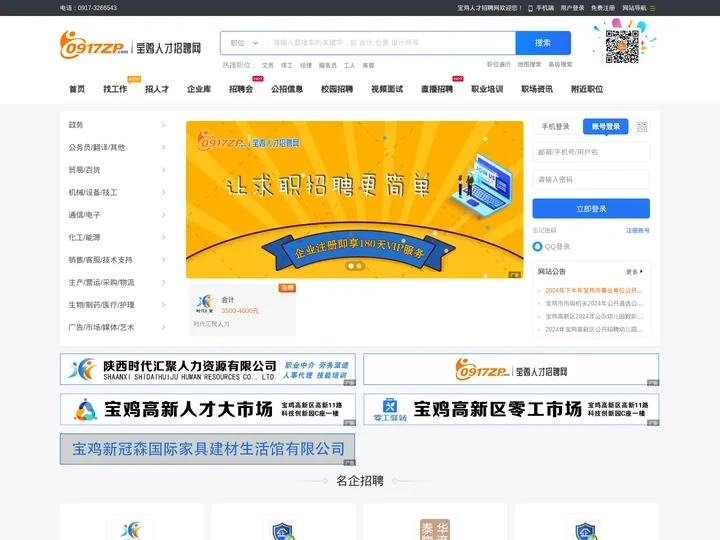Expand the 化工/能源 category

(117, 237)
